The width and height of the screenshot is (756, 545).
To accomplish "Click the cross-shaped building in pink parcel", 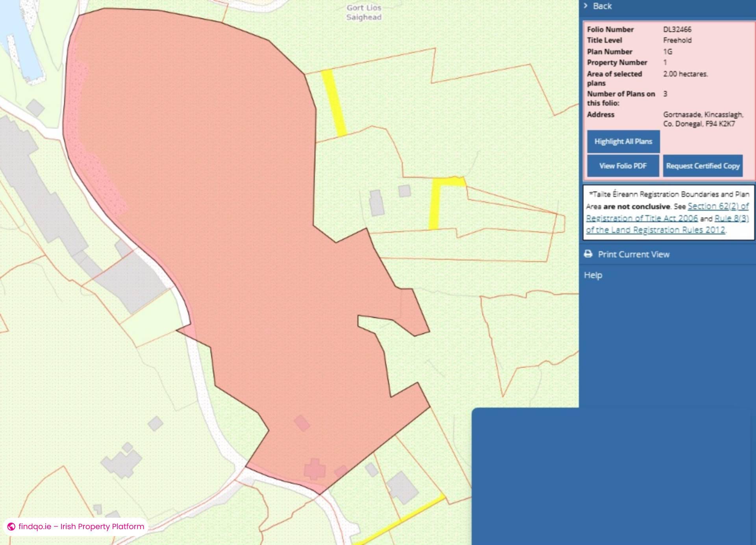I will [315, 469].
